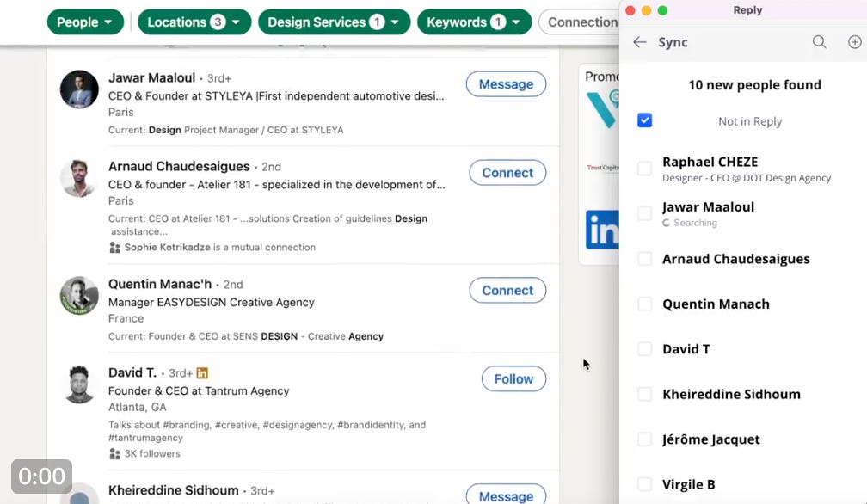Open Design Services filter dropdown
867x504 pixels.
334,22
